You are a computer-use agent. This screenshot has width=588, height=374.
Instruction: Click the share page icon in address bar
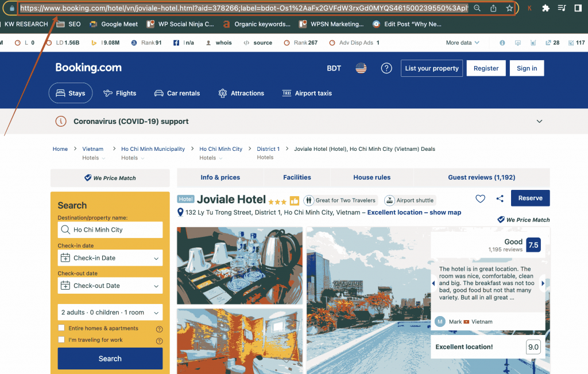(x=493, y=8)
